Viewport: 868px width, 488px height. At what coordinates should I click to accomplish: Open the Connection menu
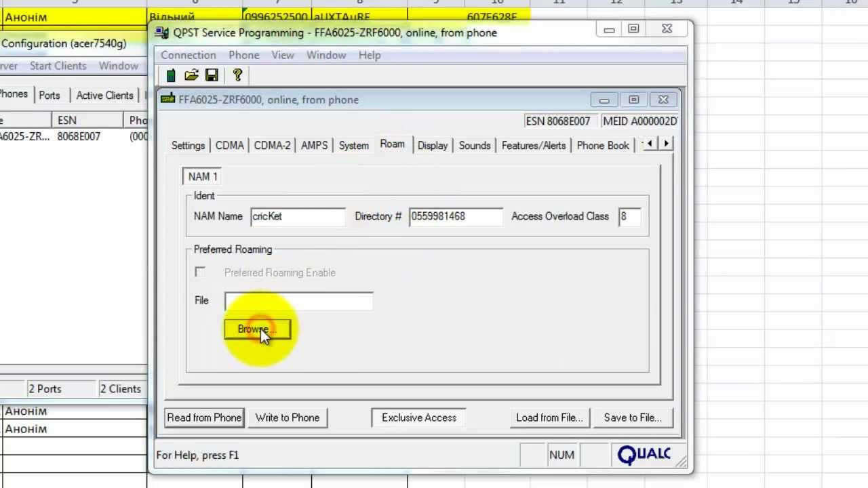click(189, 55)
